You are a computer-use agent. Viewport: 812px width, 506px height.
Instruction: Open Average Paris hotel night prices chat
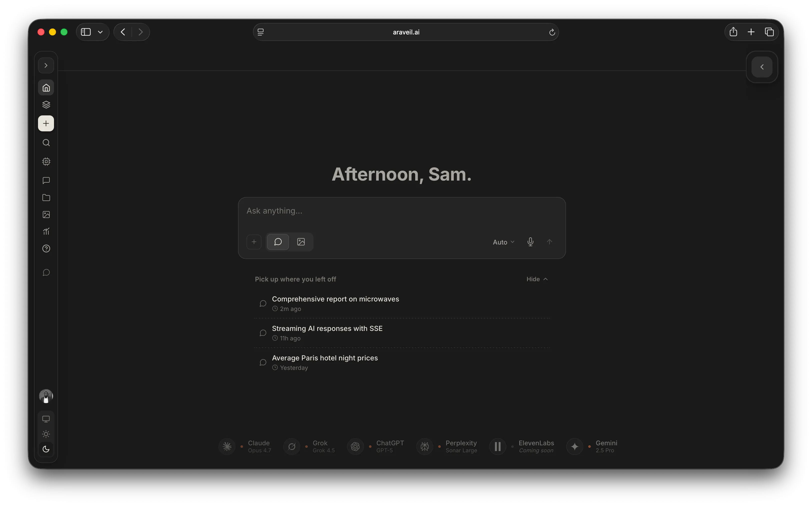tap(402, 362)
